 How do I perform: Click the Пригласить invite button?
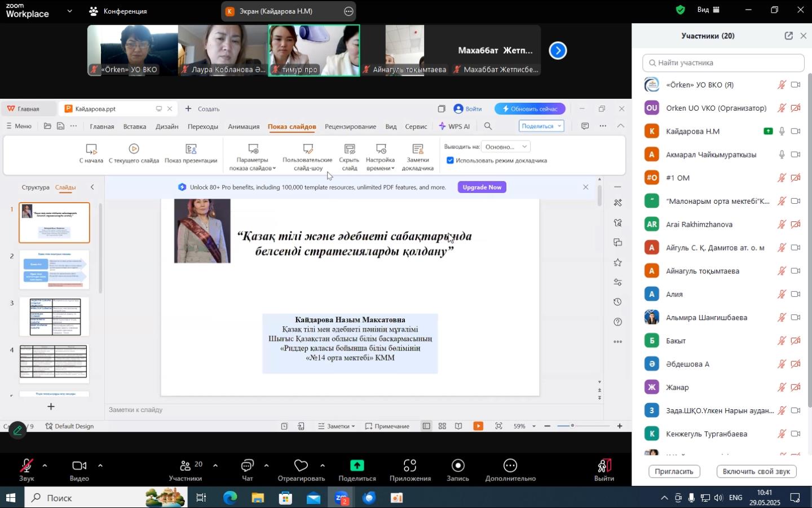pyautogui.click(x=674, y=471)
